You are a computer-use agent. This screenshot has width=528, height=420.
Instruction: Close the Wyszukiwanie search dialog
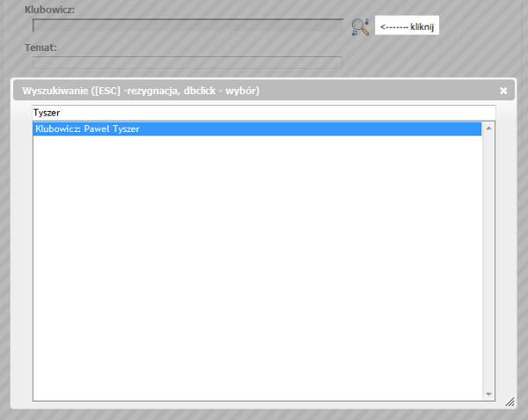click(503, 91)
